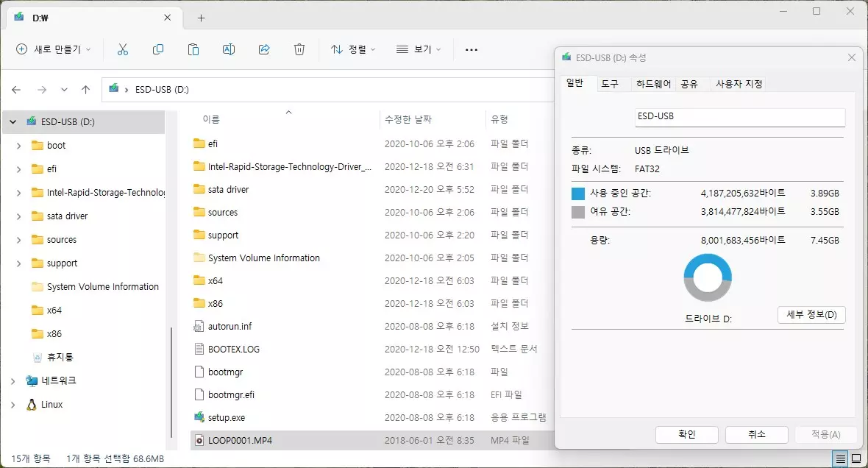The image size is (868, 468).
Task: Click the 세부 정보(D) button
Action: click(x=811, y=314)
